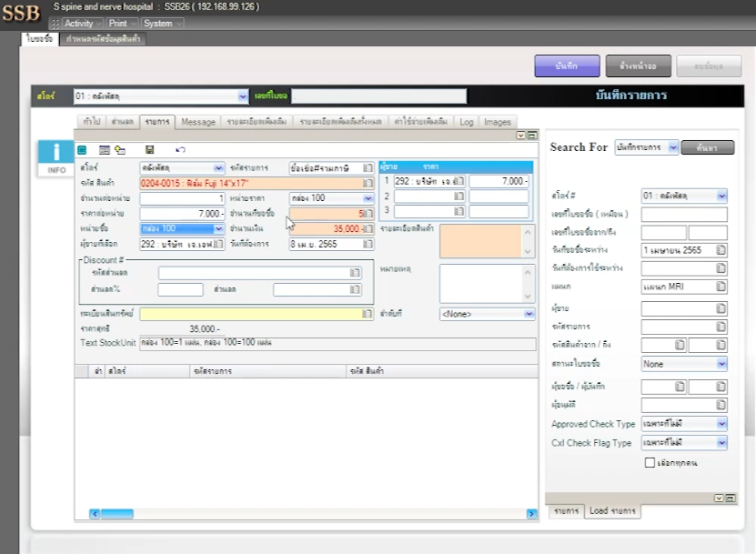Viewport: 756px width, 554px height.
Task: Switch to the Message tab
Action: pyautogui.click(x=198, y=122)
